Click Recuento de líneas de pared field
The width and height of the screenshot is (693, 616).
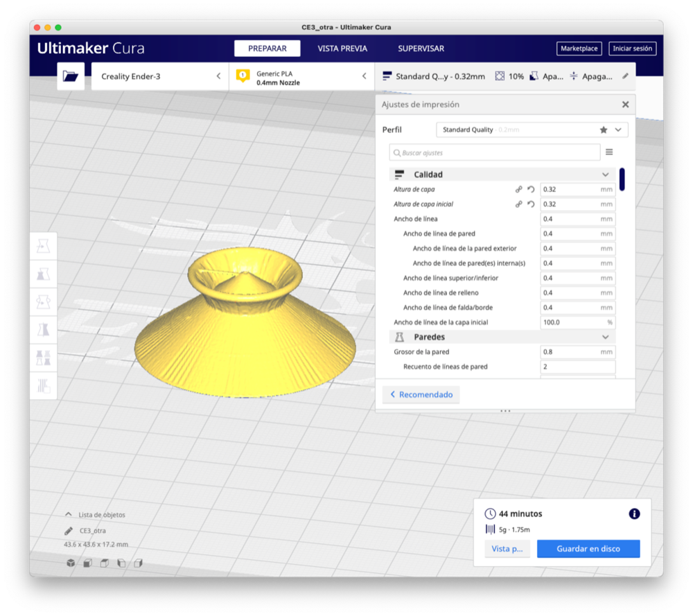click(x=578, y=367)
